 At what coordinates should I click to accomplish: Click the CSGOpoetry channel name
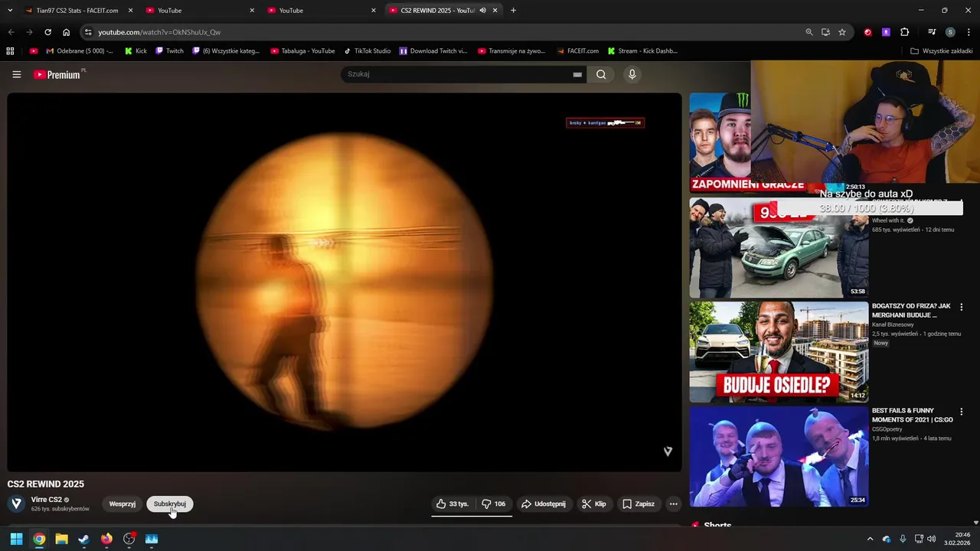click(887, 429)
